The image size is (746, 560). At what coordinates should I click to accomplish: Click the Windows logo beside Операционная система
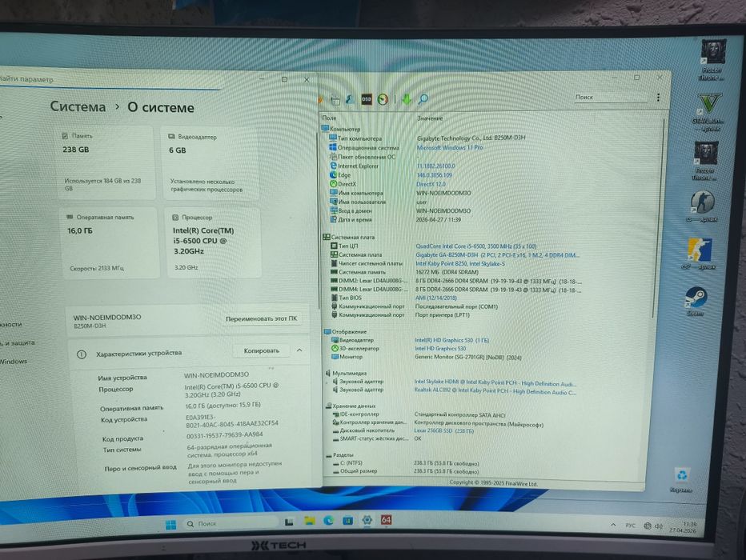point(333,148)
